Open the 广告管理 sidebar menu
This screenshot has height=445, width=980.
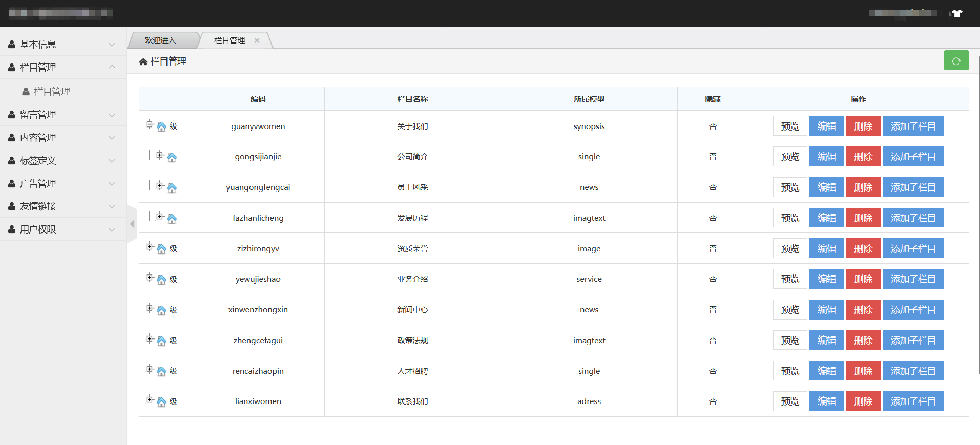click(63, 183)
